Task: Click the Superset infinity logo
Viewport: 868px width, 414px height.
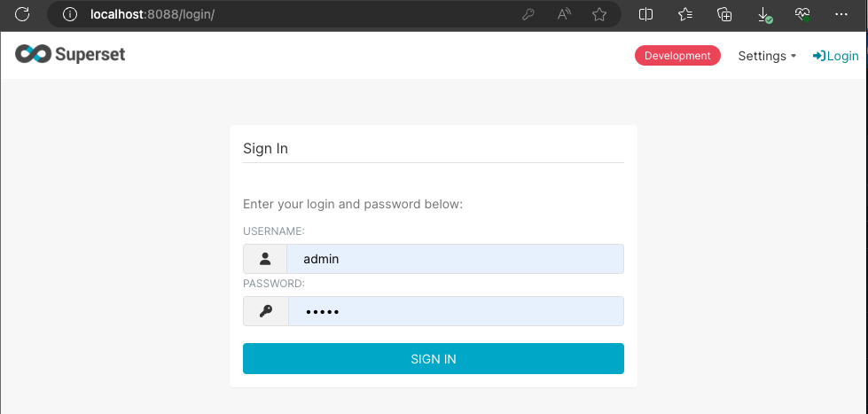Action: click(x=33, y=55)
